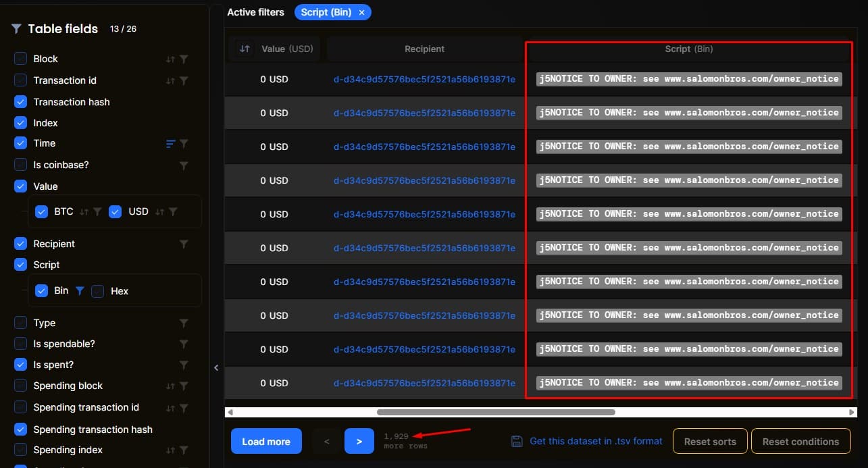This screenshot has width=868, height=468.
Task: Open the Is spendable? filter funnel
Action: click(x=184, y=344)
